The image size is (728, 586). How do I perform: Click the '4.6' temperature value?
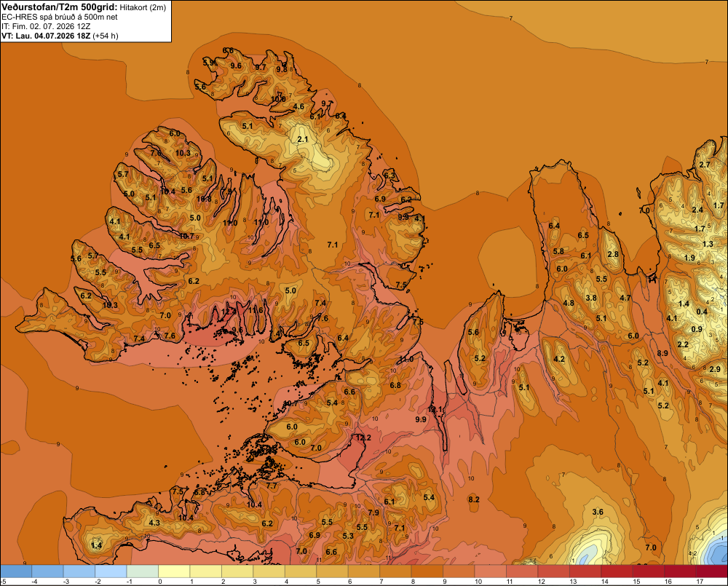(298, 106)
